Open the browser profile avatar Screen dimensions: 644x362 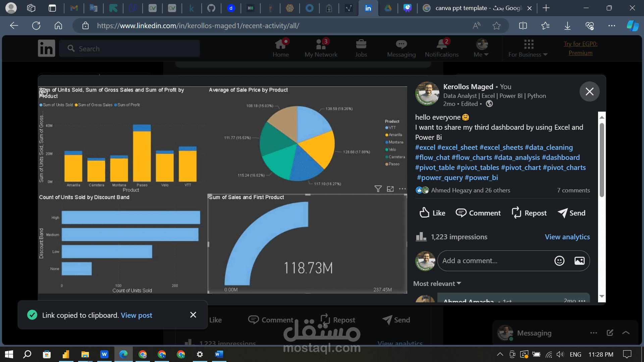(11, 8)
